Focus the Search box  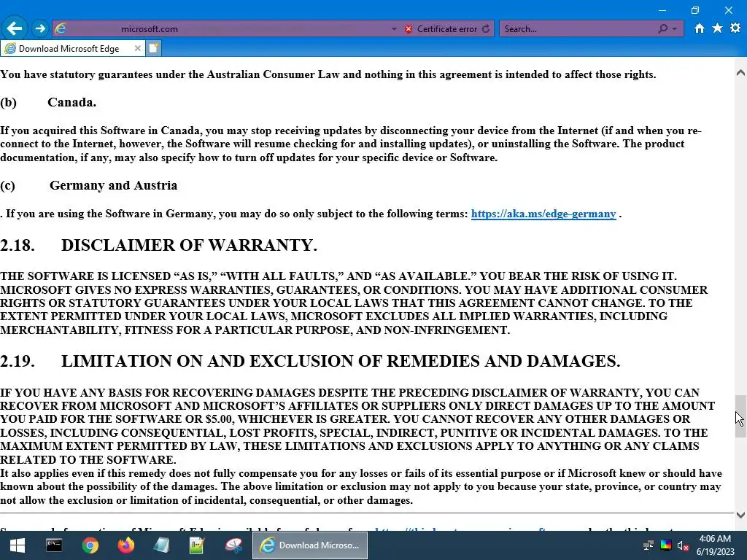(x=578, y=29)
